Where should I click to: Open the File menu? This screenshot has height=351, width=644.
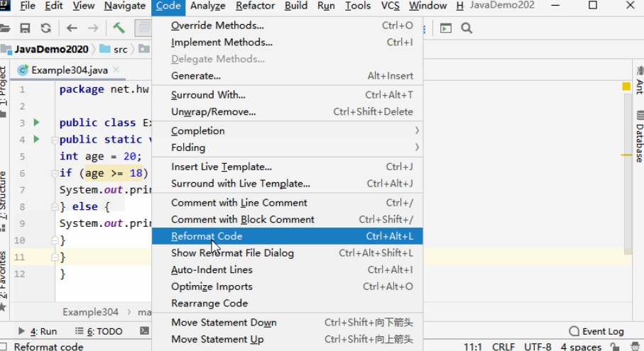tap(28, 6)
